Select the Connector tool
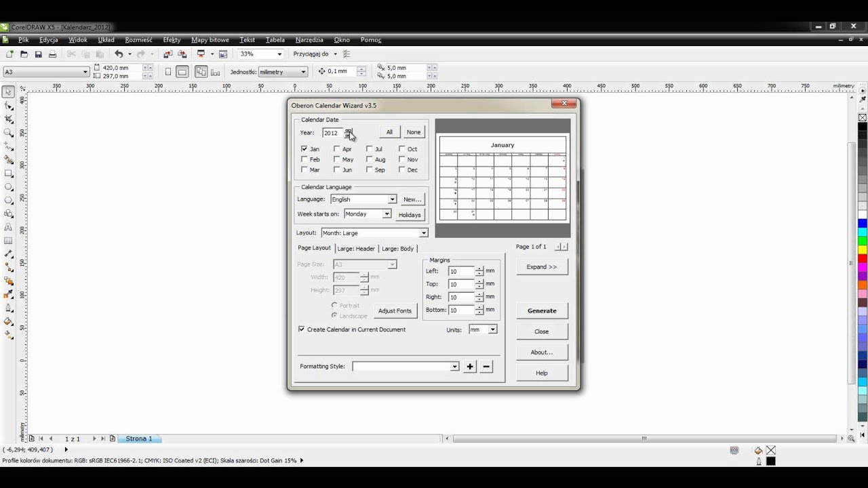This screenshot has height=488, width=868. point(9,268)
